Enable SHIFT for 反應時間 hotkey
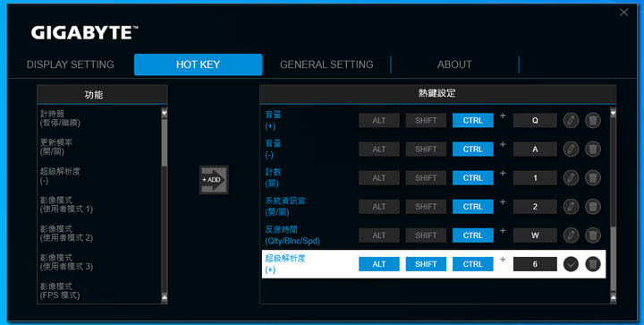Image resolution: width=644 pixels, height=325 pixels. click(x=426, y=235)
